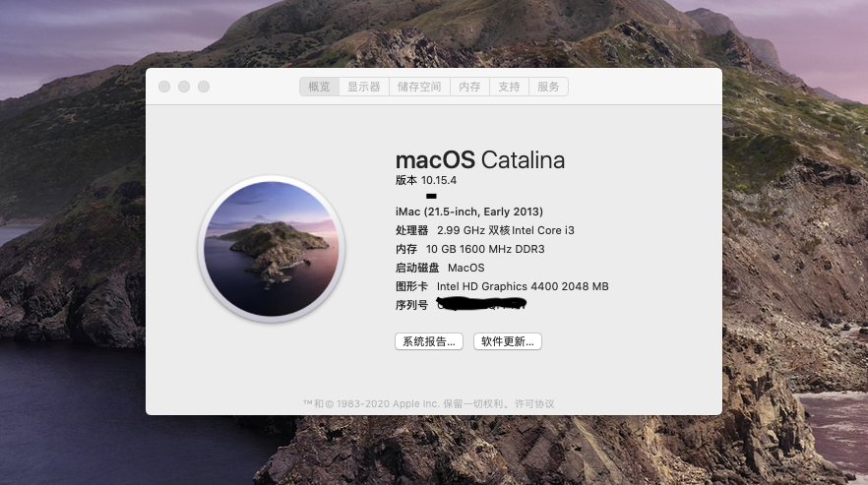Click the 软件更新... button
This screenshot has width=868, height=485.
pos(508,341)
